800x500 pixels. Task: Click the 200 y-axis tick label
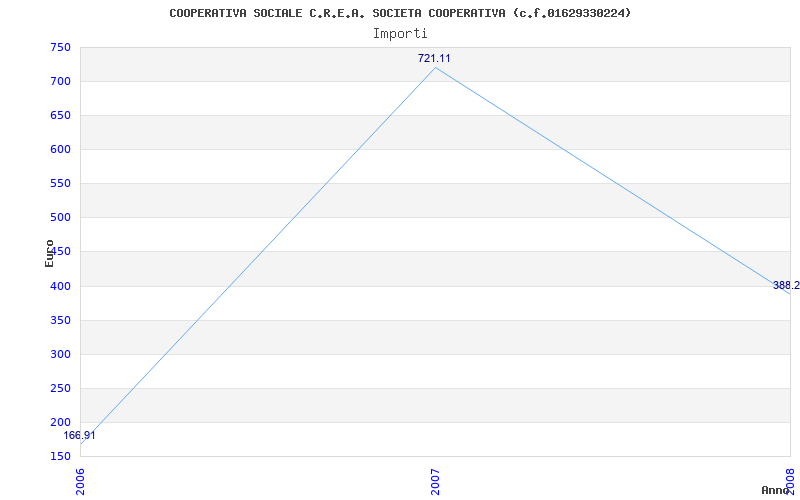[60, 422]
